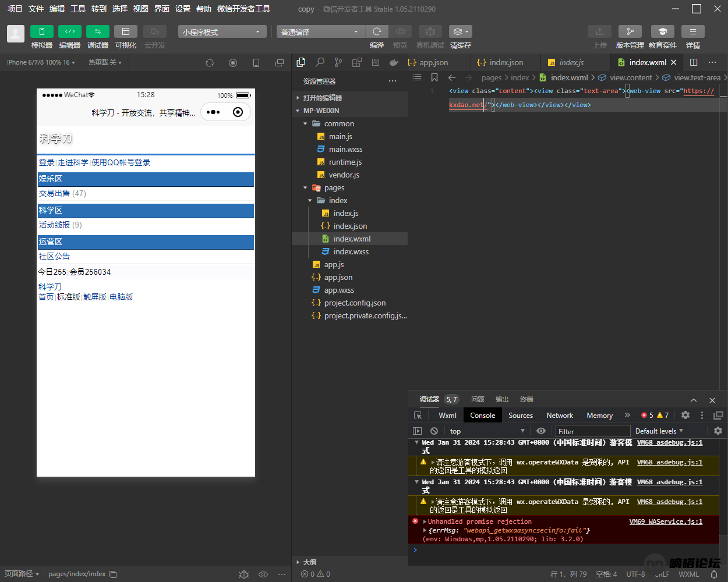Click the green 编辑器 editor icon
This screenshot has width=728, height=582.
tap(69, 31)
